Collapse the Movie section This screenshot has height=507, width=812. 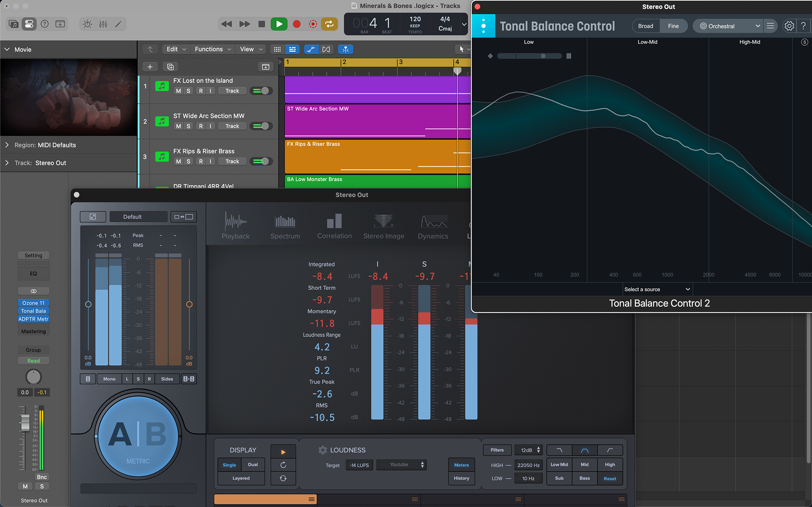[7, 50]
